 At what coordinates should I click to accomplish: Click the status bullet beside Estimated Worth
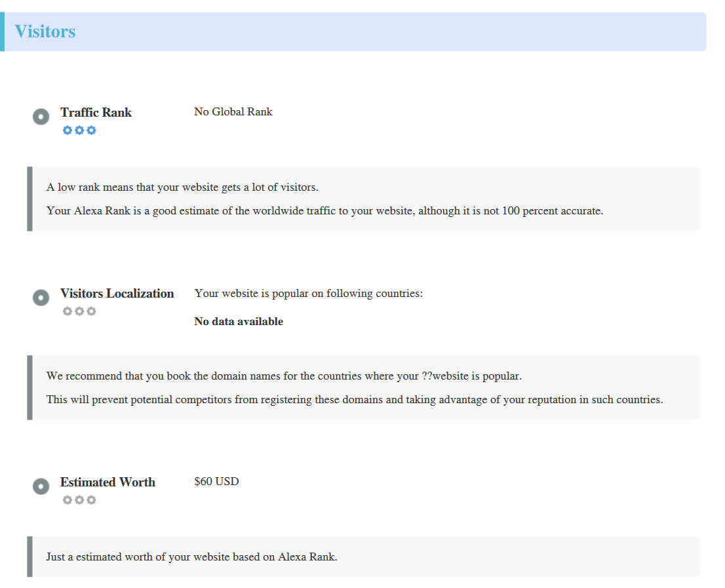coord(41,486)
